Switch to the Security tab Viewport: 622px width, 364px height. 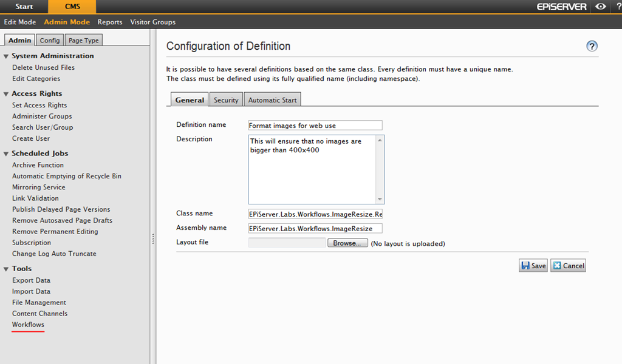[226, 100]
